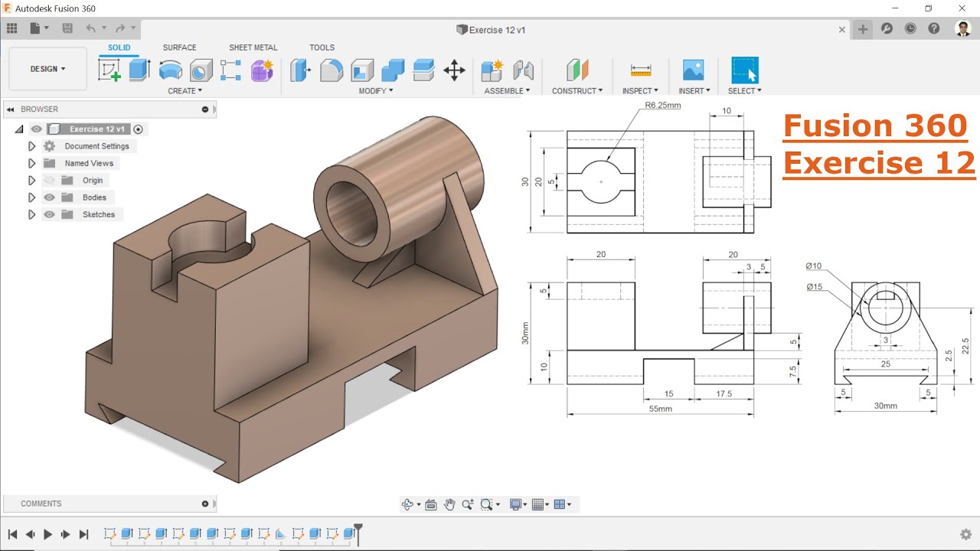Image resolution: width=980 pixels, height=551 pixels.
Task: Open the CREATE menu dropdown
Action: tap(185, 90)
